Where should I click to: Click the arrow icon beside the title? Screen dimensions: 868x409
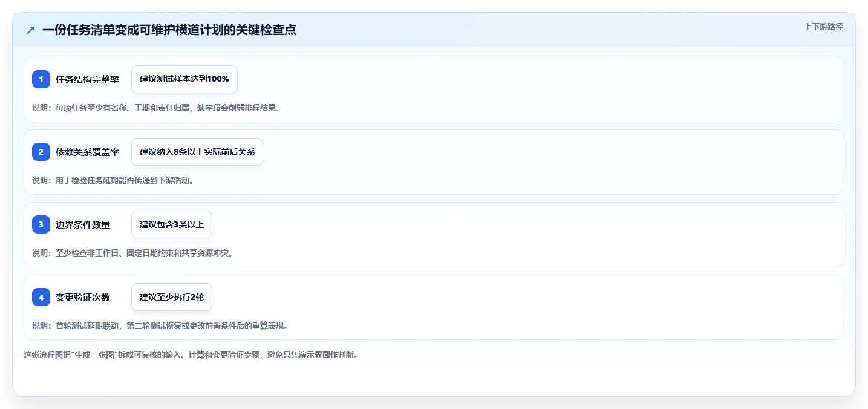31,30
